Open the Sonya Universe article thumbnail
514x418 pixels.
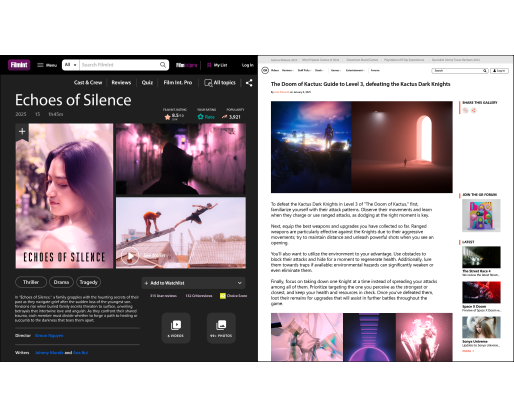[x=481, y=327]
